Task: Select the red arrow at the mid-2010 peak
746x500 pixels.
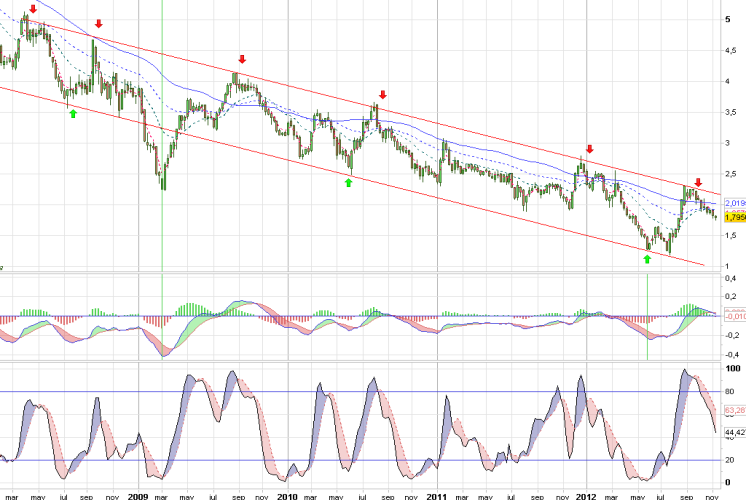Action: (379, 94)
